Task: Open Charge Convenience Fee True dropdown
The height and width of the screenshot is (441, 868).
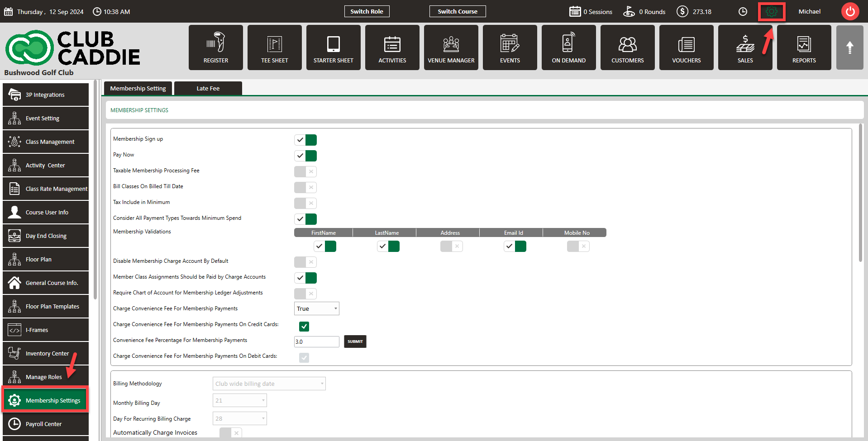Action: (317, 308)
